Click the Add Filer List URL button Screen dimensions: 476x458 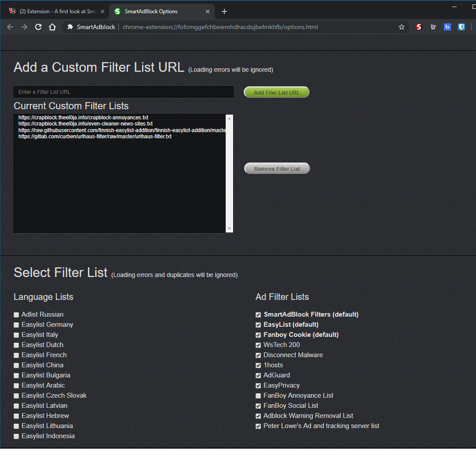[x=277, y=92]
